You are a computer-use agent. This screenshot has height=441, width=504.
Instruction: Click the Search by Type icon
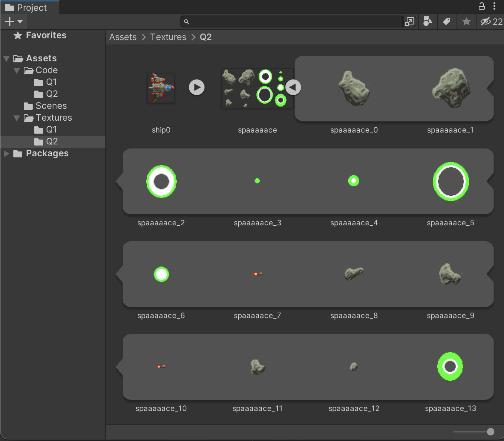click(428, 22)
